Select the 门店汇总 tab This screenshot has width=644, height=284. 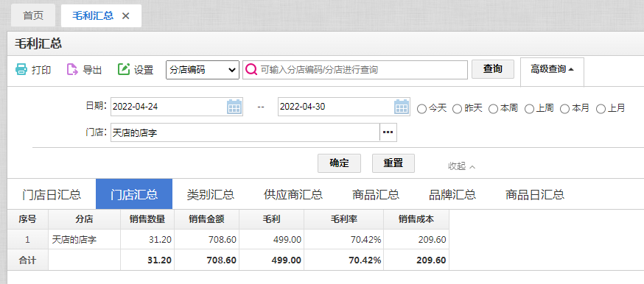click(134, 194)
